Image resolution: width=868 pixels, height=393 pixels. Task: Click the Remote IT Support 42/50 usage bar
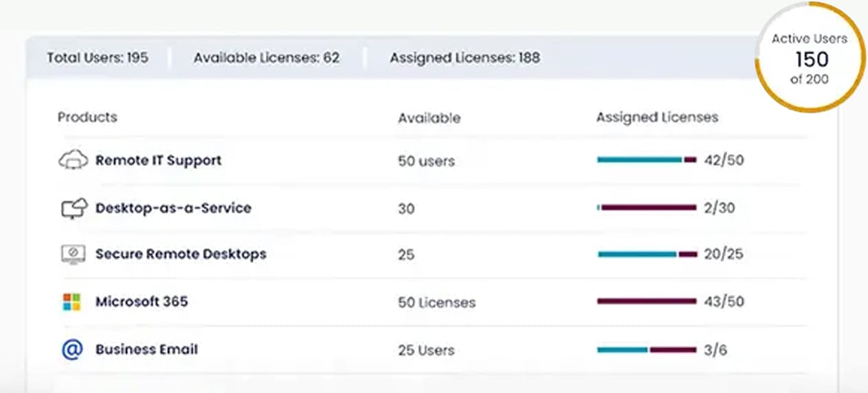click(x=647, y=160)
